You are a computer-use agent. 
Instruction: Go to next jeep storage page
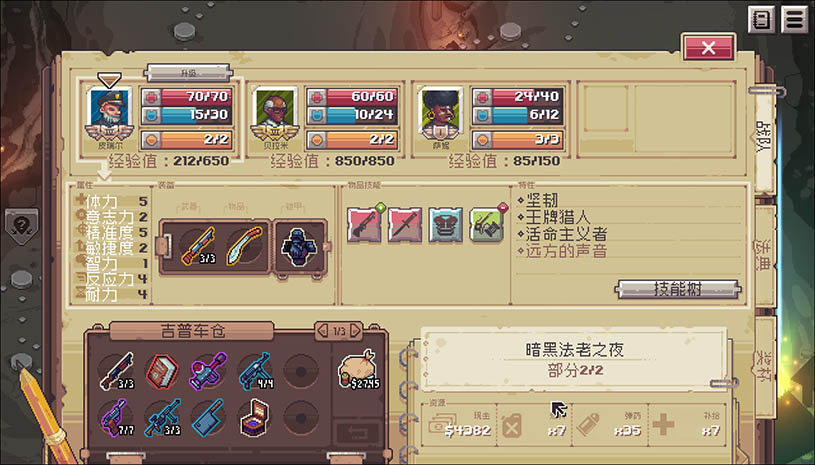coord(356,330)
